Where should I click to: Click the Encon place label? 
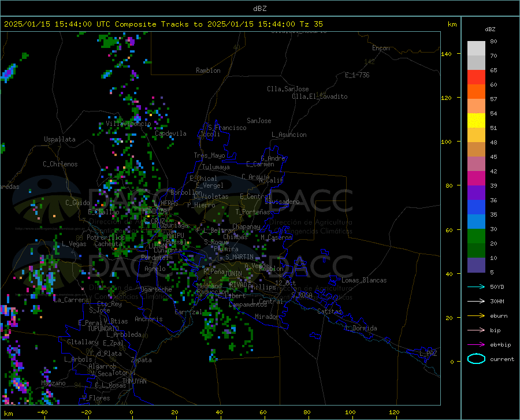tap(381, 48)
